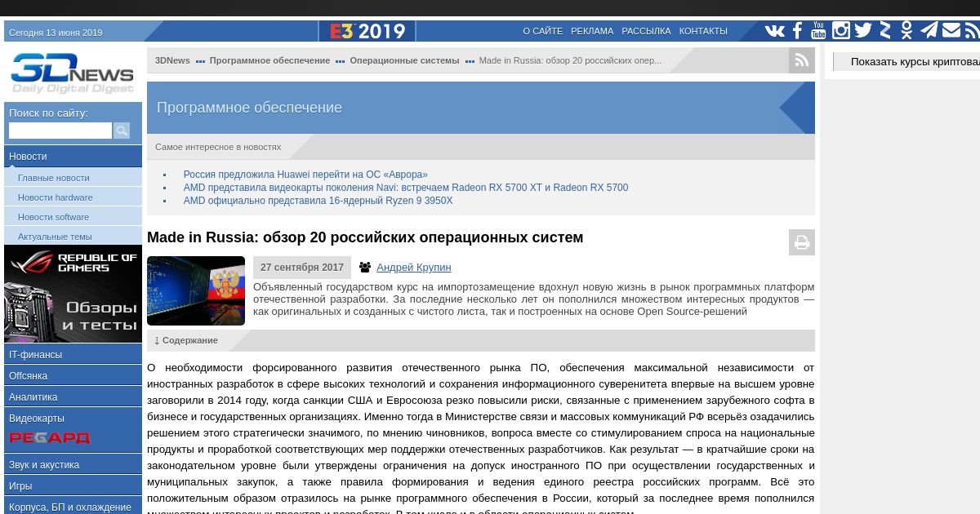
Task: Open the Telegram channel icon
Action: [x=929, y=31]
